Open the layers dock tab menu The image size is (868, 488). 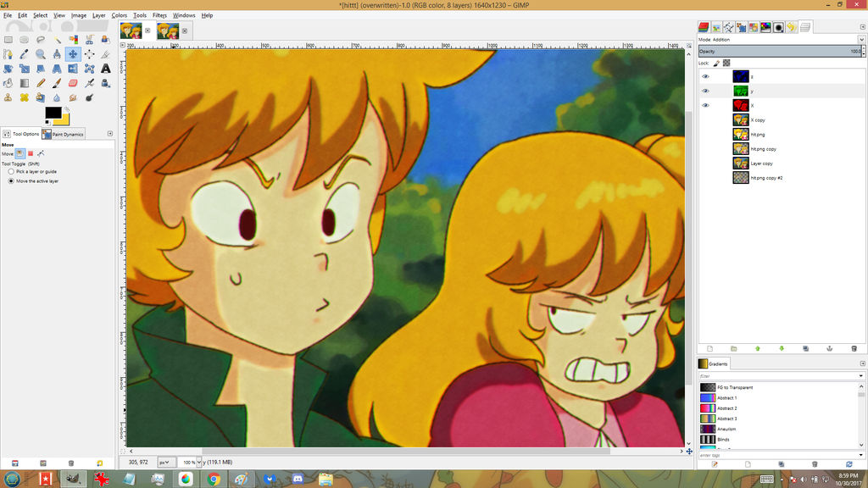coord(862,26)
